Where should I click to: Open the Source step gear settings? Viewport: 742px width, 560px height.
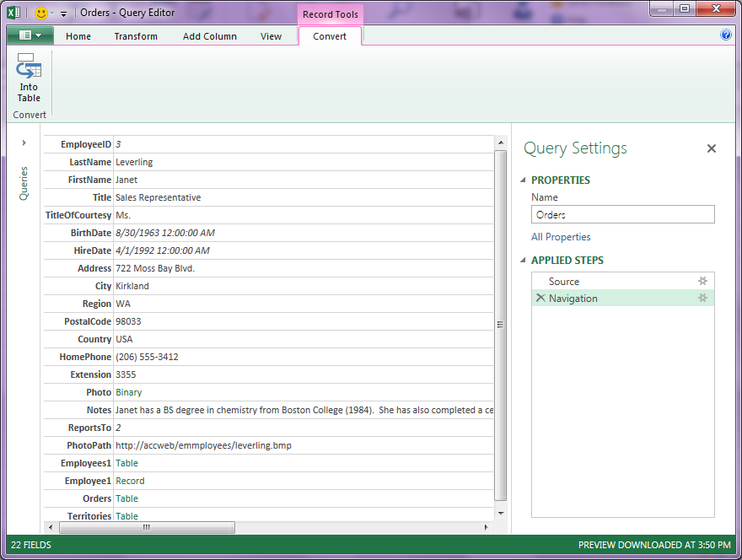(x=702, y=281)
